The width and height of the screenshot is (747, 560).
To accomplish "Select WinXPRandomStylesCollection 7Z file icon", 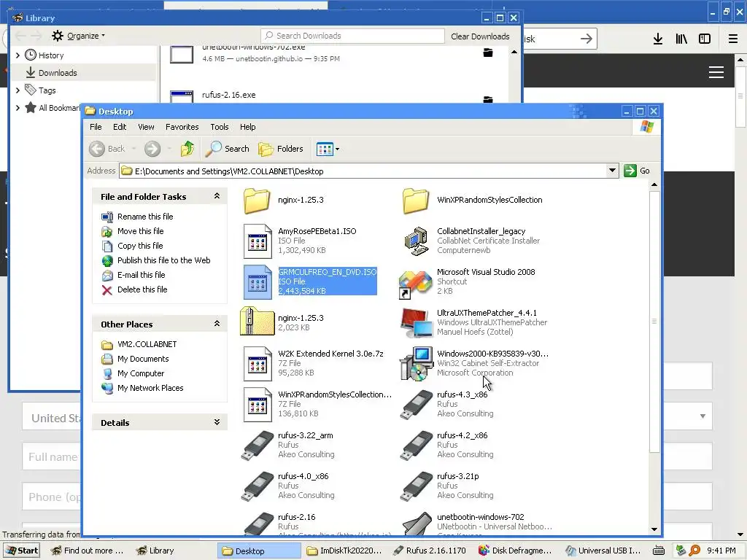I will pyautogui.click(x=258, y=405).
